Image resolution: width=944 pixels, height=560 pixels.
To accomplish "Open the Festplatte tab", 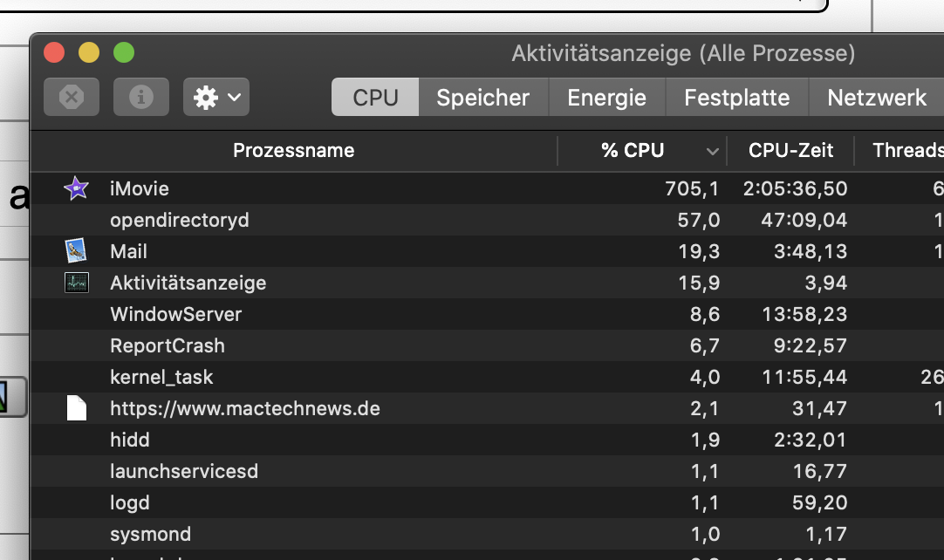I will (737, 97).
